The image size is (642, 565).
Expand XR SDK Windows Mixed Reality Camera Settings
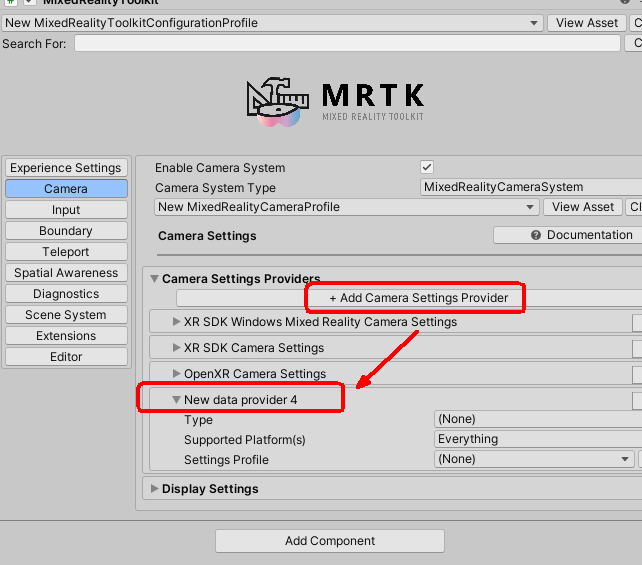[x=176, y=322]
